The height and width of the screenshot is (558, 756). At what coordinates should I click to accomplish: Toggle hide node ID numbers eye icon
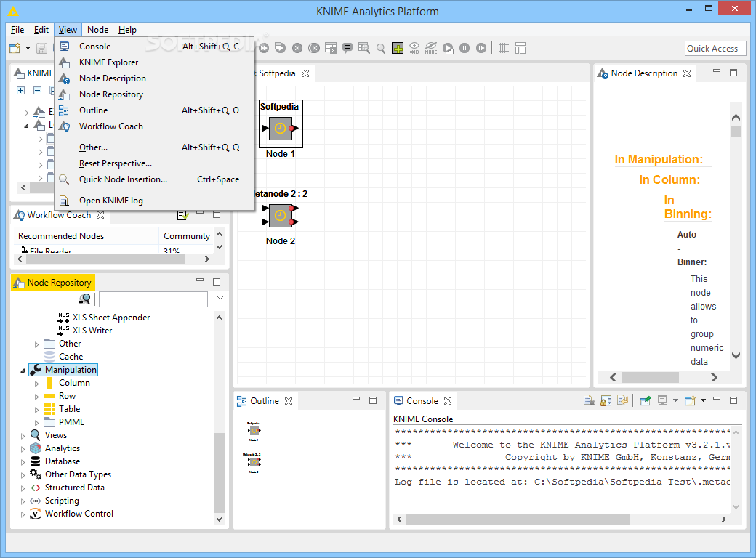click(x=414, y=48)
